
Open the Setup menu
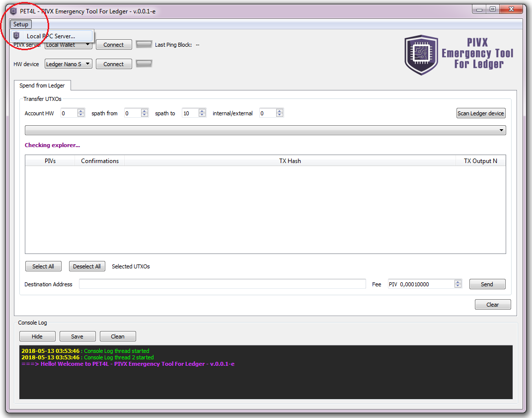(x=21, y=24)
